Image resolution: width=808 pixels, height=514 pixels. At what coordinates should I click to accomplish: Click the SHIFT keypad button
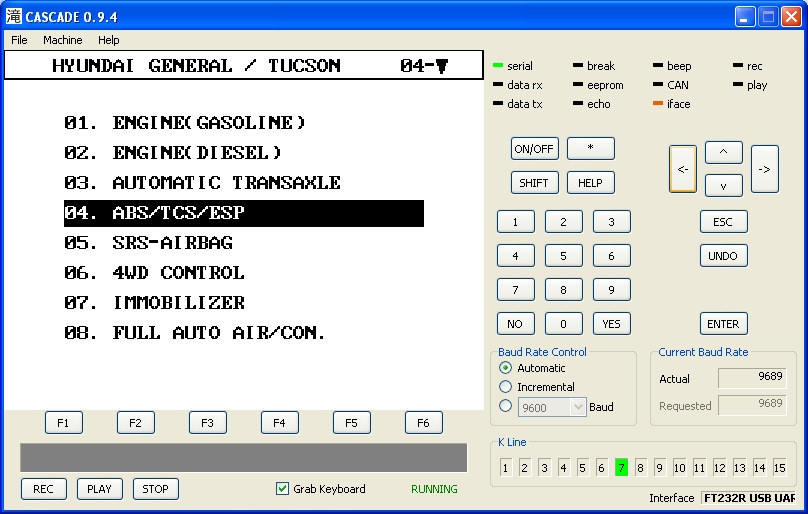(x=534, y=183)
